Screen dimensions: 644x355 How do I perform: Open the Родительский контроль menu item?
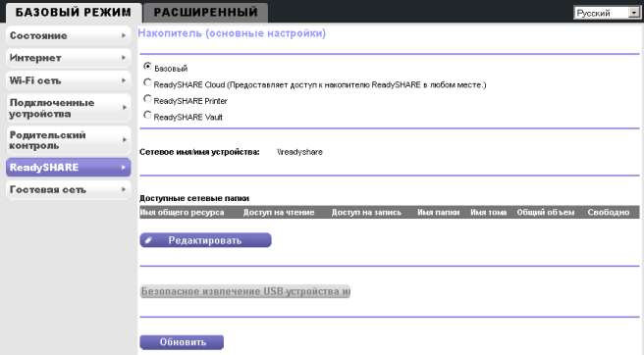coord(68,140)
